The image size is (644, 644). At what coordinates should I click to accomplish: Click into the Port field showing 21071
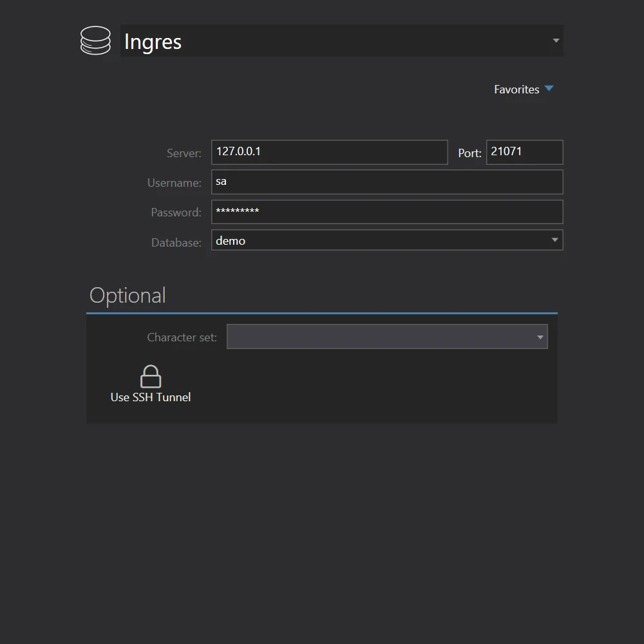coord(524,152)
